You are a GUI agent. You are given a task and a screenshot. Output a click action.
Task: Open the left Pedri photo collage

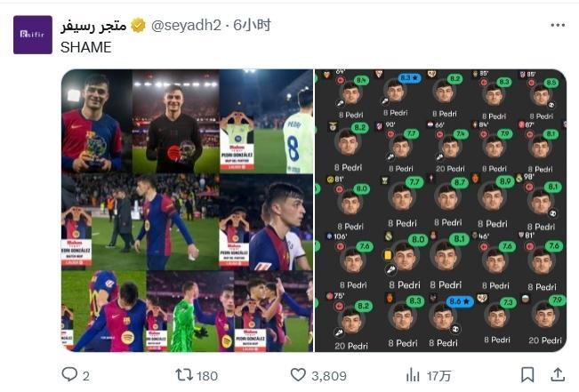point(187,211)
